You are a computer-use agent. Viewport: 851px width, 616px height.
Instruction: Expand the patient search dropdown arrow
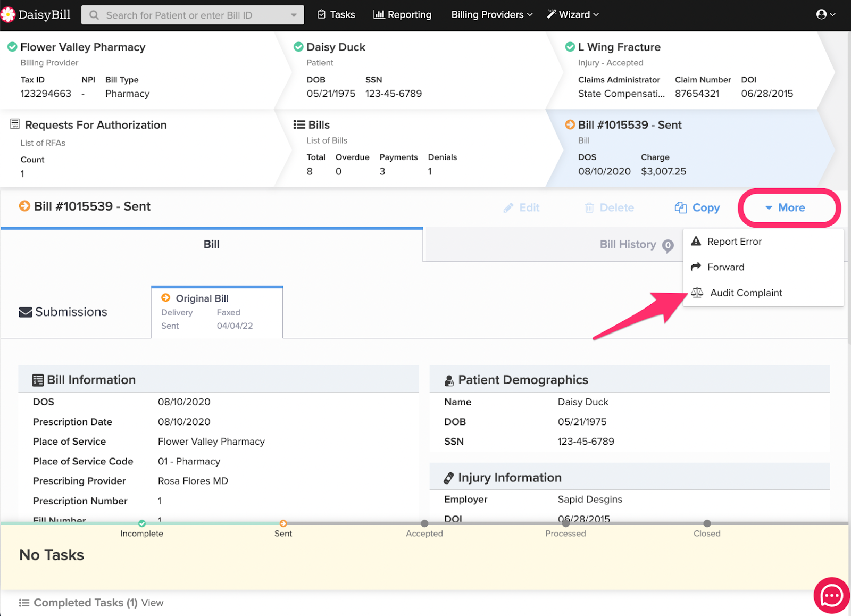[294, 15]
